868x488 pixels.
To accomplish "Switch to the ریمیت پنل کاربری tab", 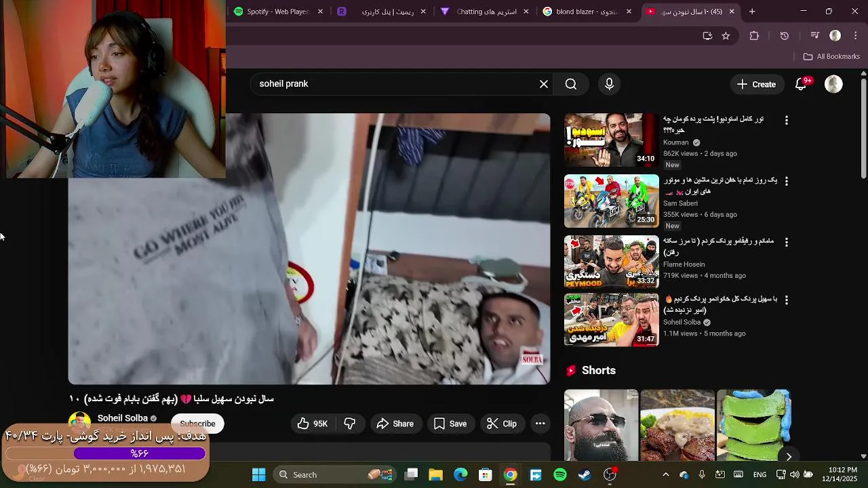I will tap(382, 12).
